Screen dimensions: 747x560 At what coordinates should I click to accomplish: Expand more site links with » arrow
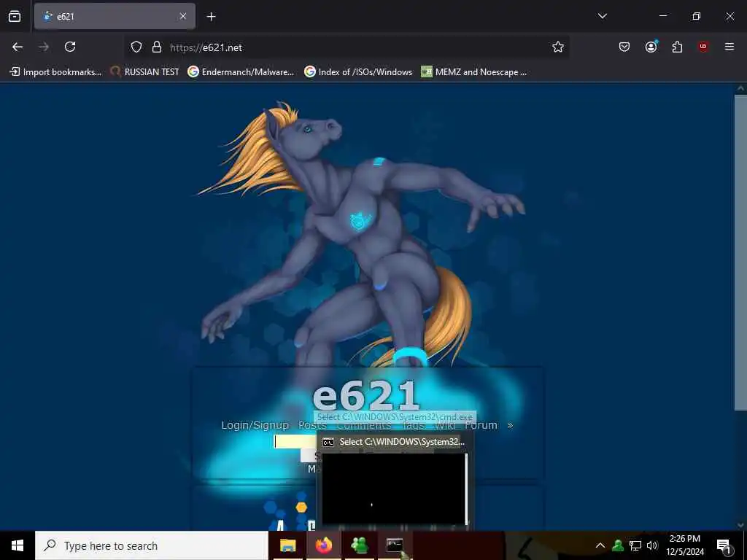click(510, 425)
